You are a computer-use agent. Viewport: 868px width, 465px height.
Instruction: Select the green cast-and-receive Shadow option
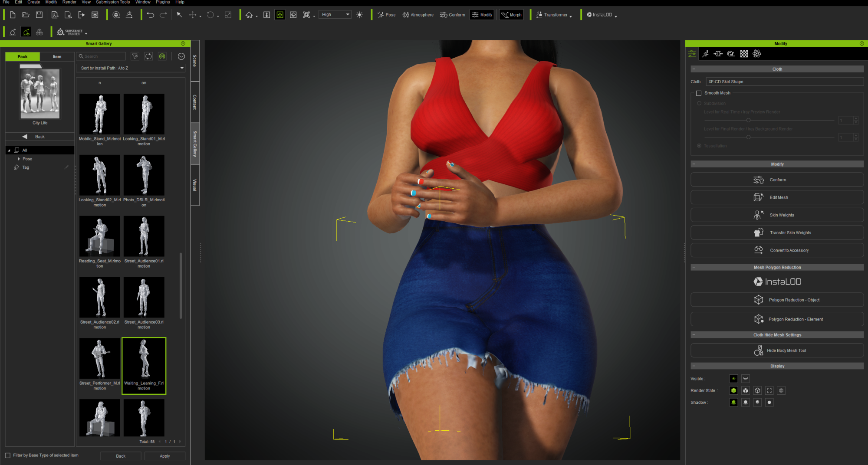[x=733, y=403]
